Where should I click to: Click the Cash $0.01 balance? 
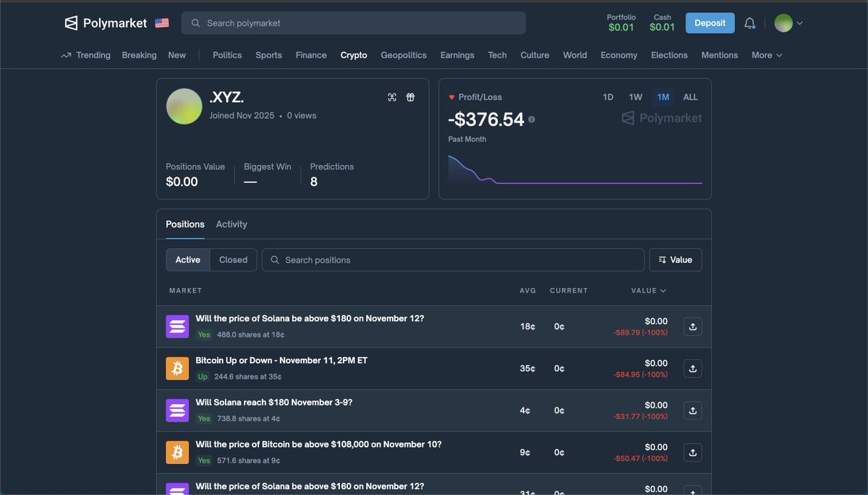coord(663,23)
